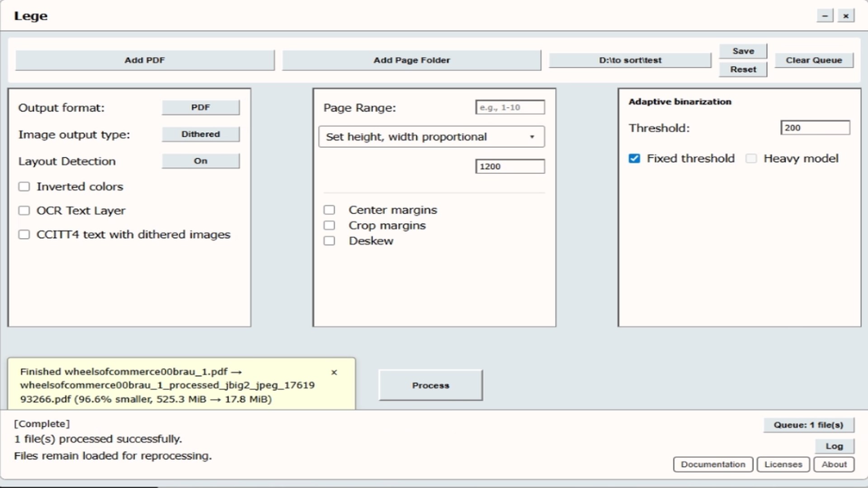Enable Center margins option
Viewport: 868px width, 488px height.
point(329,210)
